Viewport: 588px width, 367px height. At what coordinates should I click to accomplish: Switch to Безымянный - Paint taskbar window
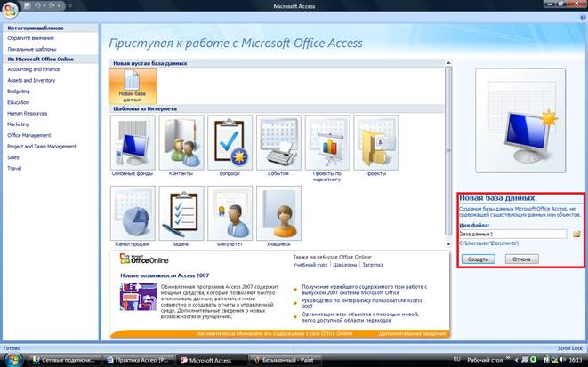pyautogui.click(x=286, y=360)
